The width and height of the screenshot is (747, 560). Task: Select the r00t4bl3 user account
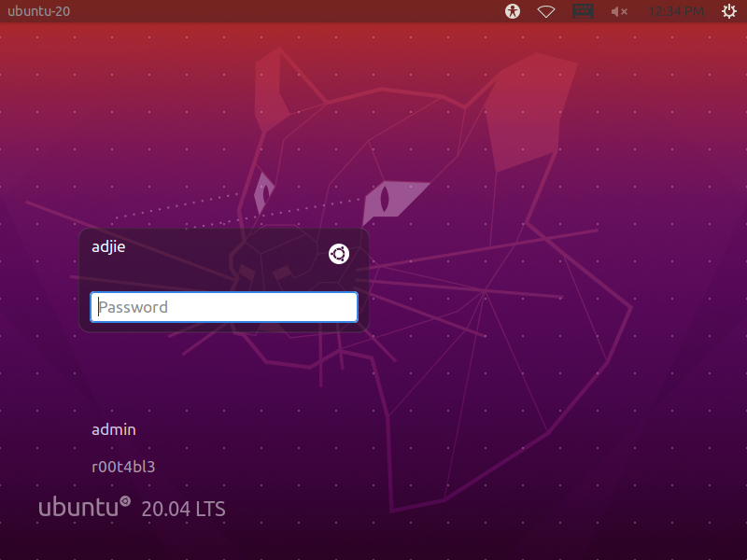point(123,467)
